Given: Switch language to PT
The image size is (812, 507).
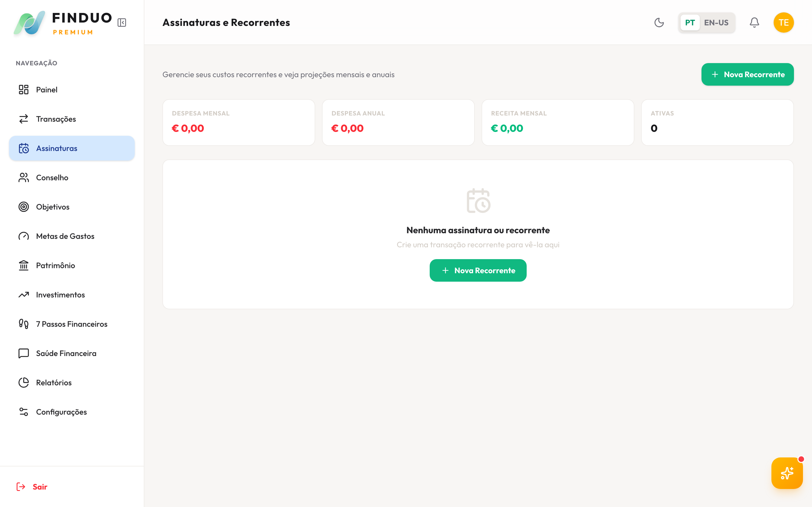Looking at the screenshot, I should click(690, 23).
